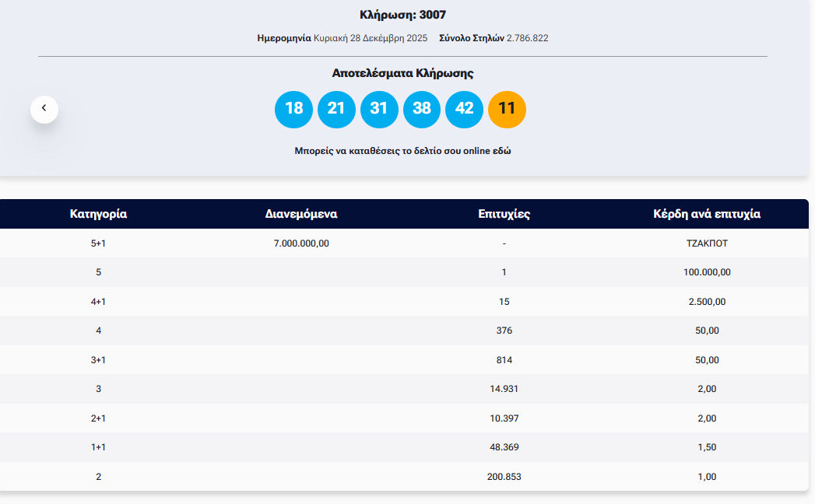Click the 200.853 winners count
Screen dimensions: 815x504
tap(504, 477)
